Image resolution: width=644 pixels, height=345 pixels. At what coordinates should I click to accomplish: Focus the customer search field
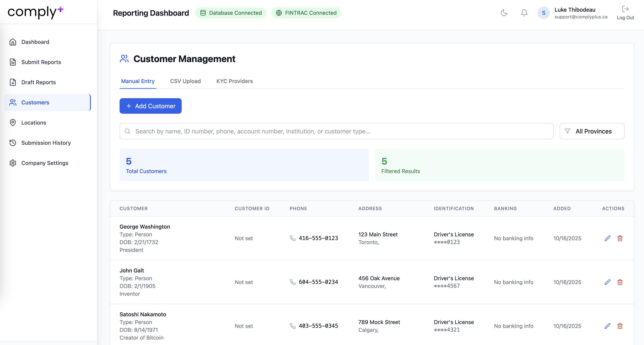pos(336,131)
